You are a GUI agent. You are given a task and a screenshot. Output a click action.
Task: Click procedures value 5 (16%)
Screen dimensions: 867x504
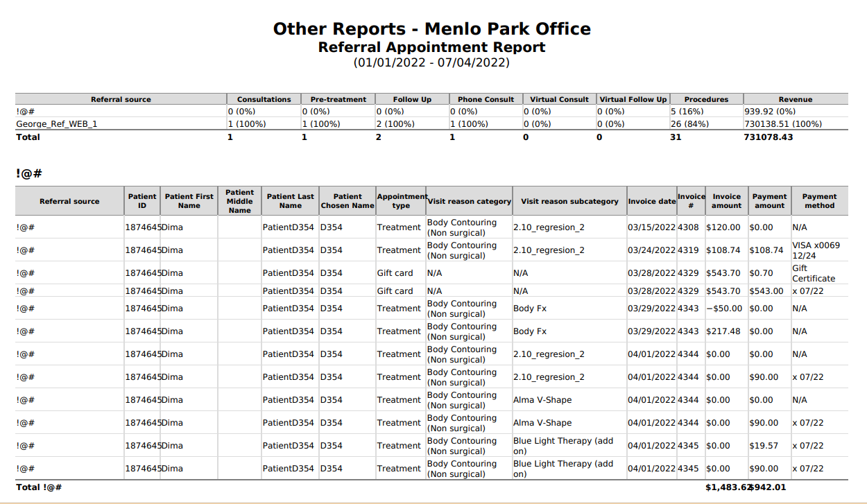pos(687,111)
